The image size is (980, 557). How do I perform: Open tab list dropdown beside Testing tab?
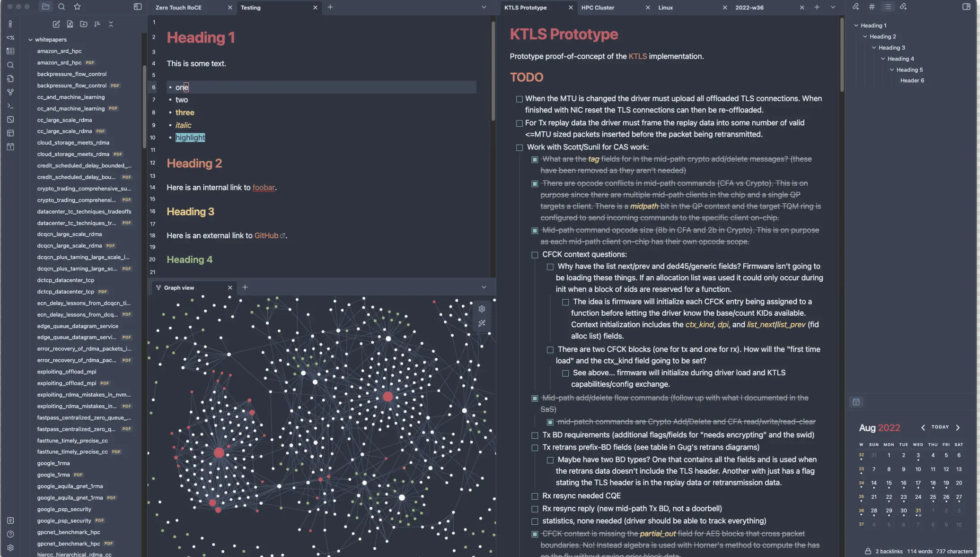[x=484, y=7]
